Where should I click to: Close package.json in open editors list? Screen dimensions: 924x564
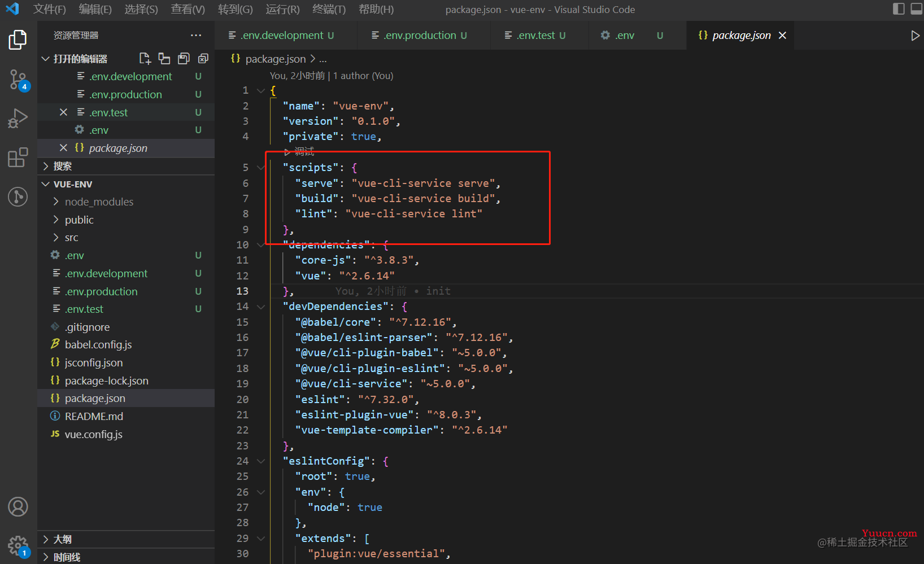(x=63, y=148)
